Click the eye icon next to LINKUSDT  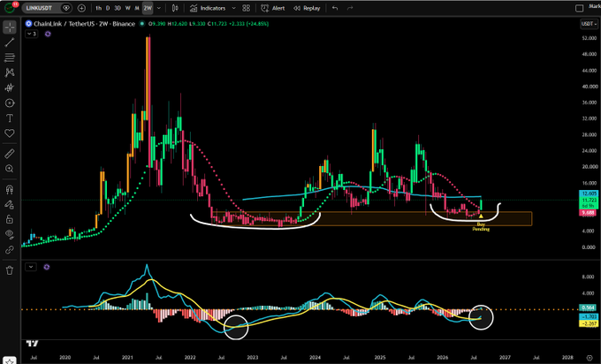[66, 8]
